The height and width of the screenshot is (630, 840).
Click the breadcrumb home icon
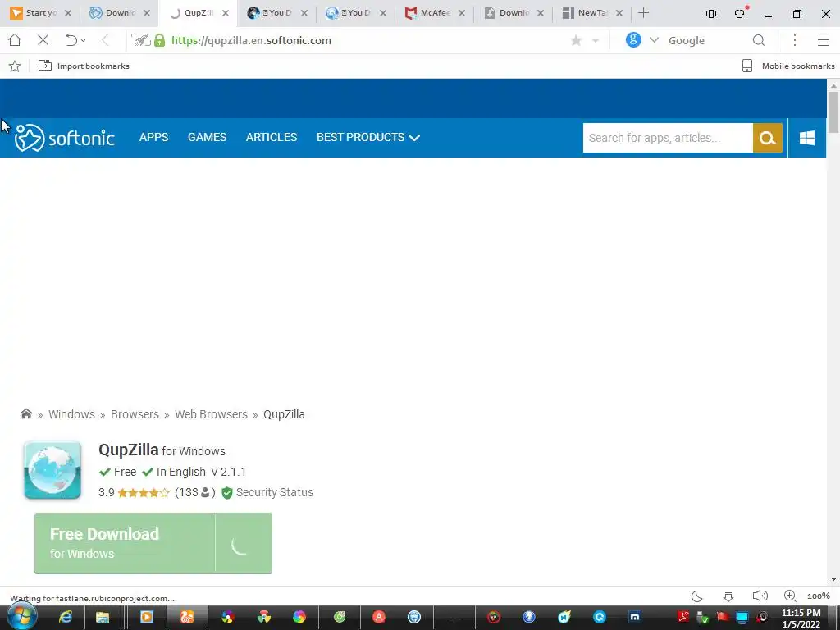26,413
